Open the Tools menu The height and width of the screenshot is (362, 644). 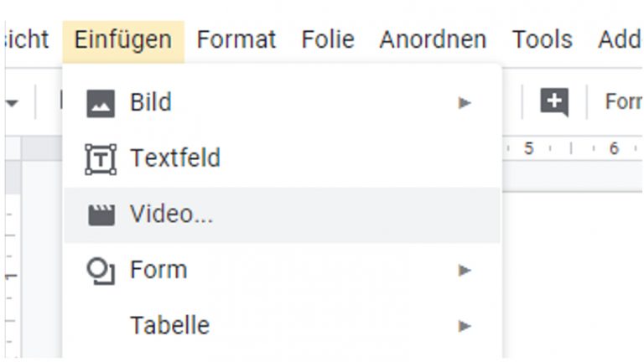click(542, 39)
